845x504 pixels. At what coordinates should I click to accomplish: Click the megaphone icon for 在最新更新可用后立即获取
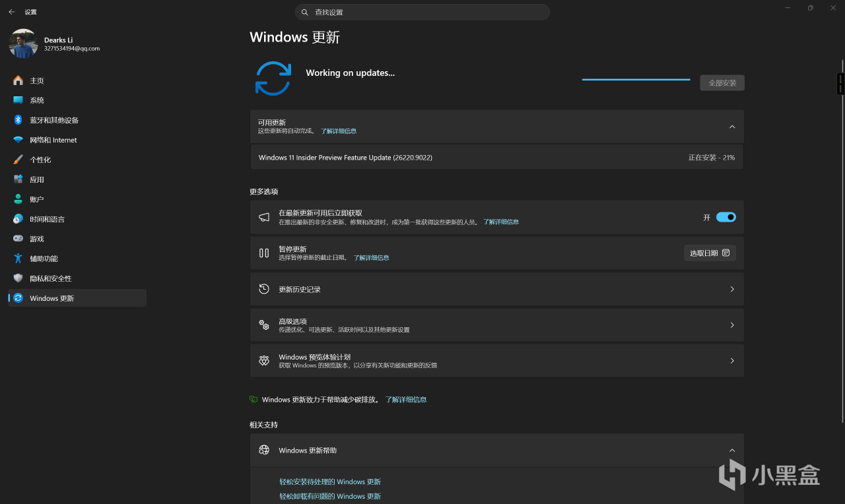[x=264, y=217]
